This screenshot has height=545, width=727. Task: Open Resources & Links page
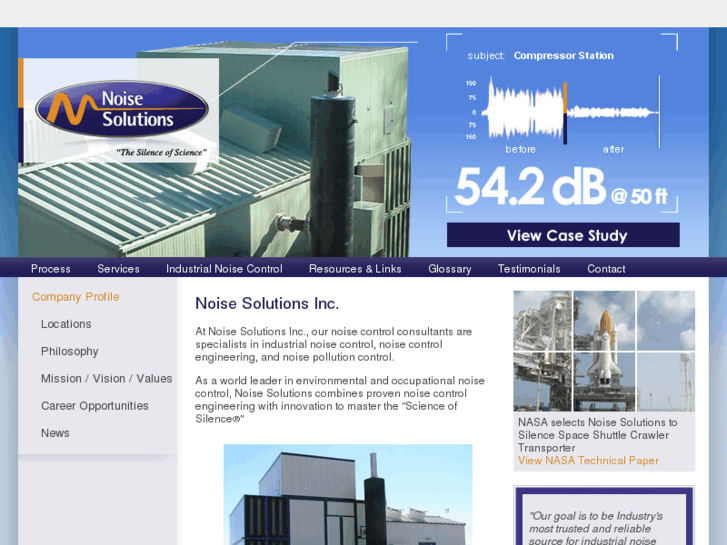(x=355, y=269)
